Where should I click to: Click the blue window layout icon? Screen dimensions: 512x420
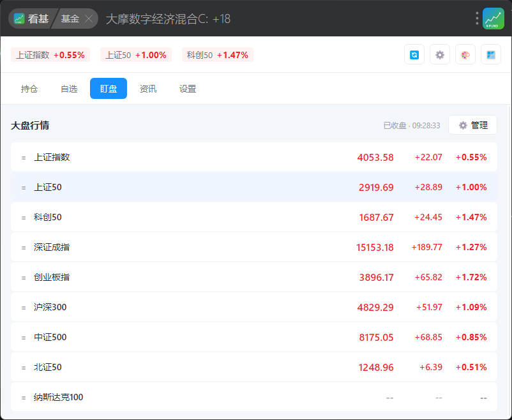490,55
